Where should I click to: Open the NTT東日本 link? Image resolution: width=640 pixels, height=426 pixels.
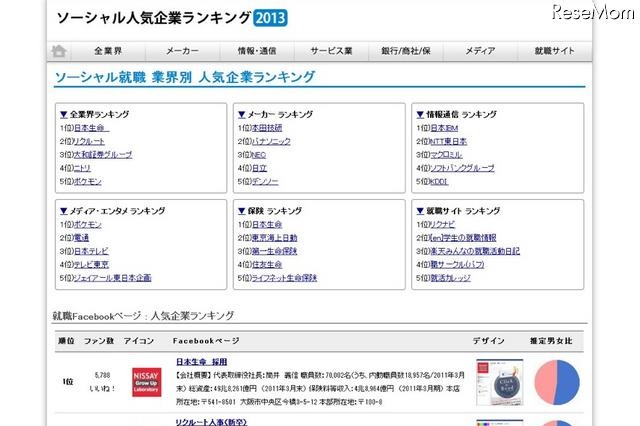coord(449,142)
